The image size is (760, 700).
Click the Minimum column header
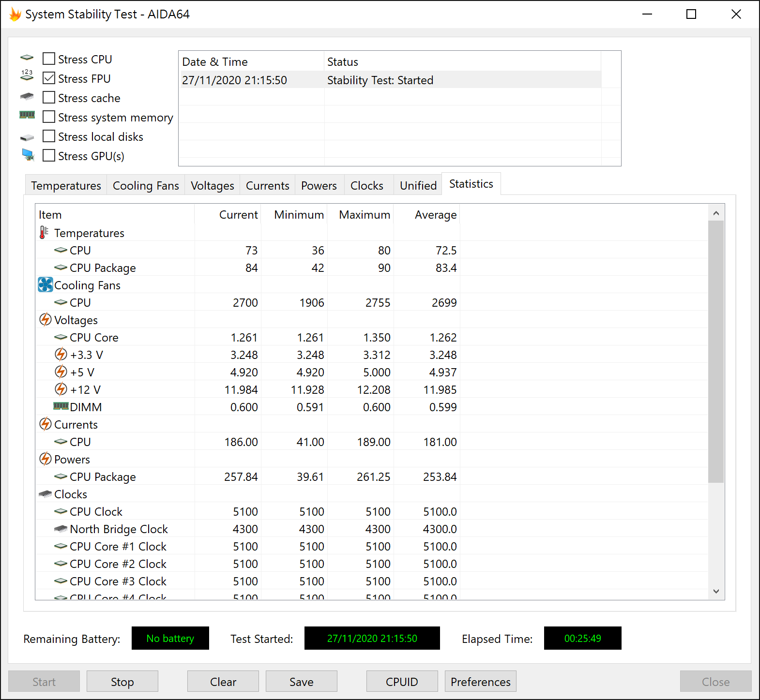[x=294, y=214]
